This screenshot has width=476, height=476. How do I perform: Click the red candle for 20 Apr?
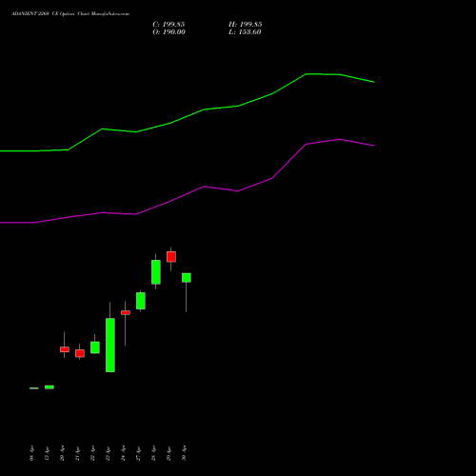pyautogui.click(x=65, y=349)
